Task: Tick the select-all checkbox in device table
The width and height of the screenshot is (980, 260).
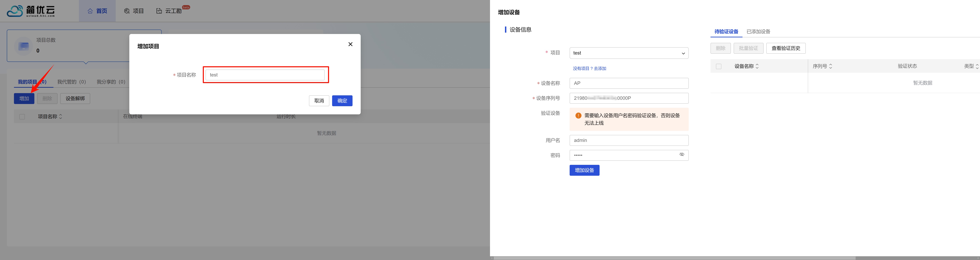Action: pos(719,66)
